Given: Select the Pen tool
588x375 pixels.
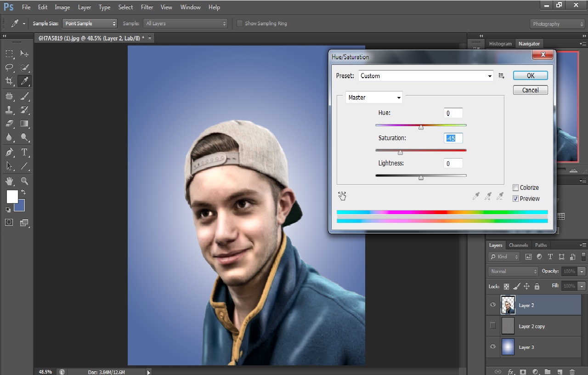Looking at the screenshot, I should click(x=9, y=152).
